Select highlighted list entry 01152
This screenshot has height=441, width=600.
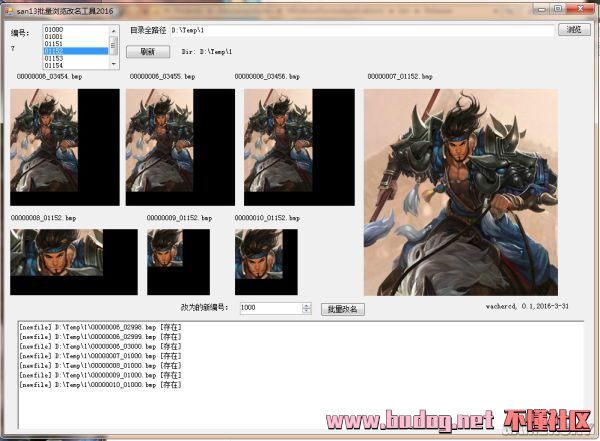coord(76,51)
